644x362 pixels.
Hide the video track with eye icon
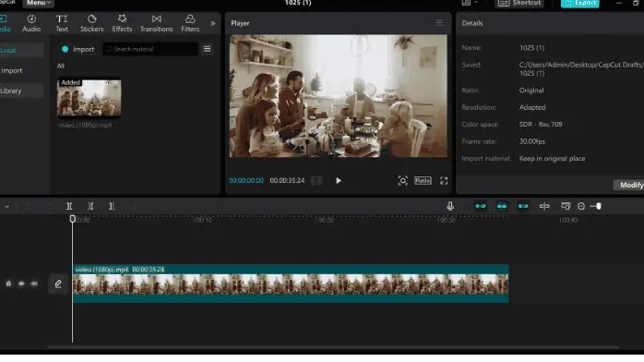21,284
